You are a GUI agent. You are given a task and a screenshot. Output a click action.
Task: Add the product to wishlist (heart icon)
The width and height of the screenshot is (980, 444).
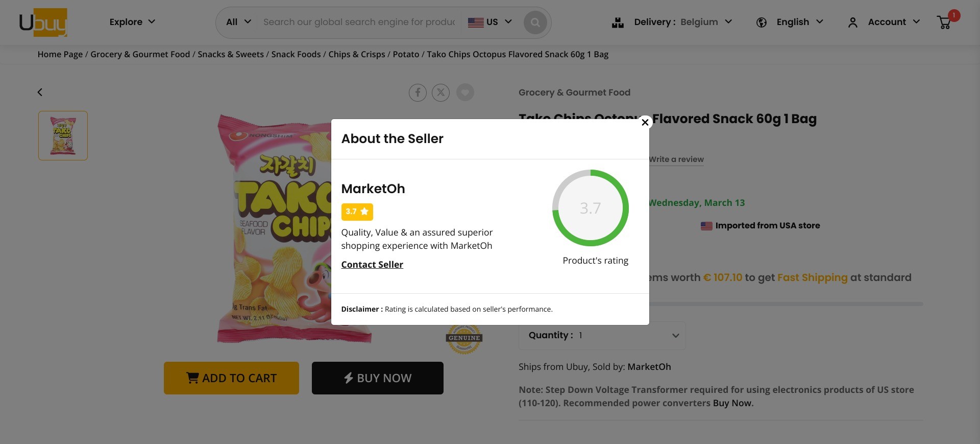point(465,92)
